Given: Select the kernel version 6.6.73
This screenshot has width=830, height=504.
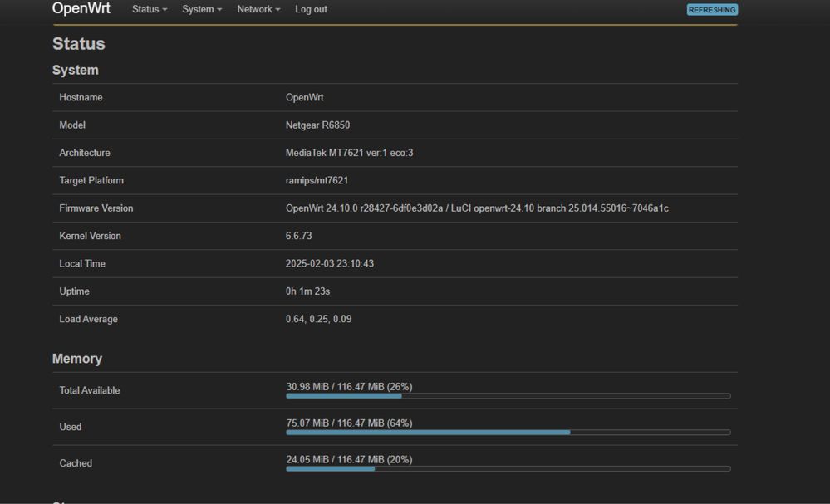Looking at the screenshot, I should [298, 236].
